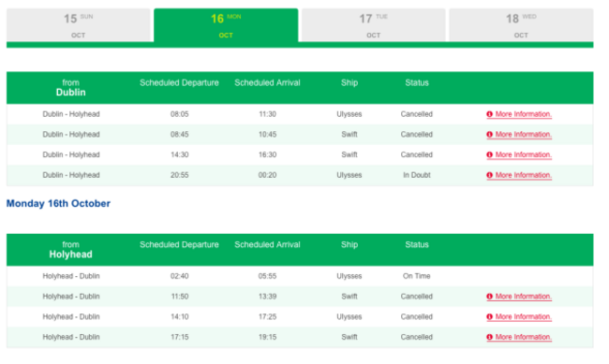Click Scheduled Arrival header in Holyhead table
This screenshot has height=364, width=609.
pyautogui.click(x=267, y=244)
